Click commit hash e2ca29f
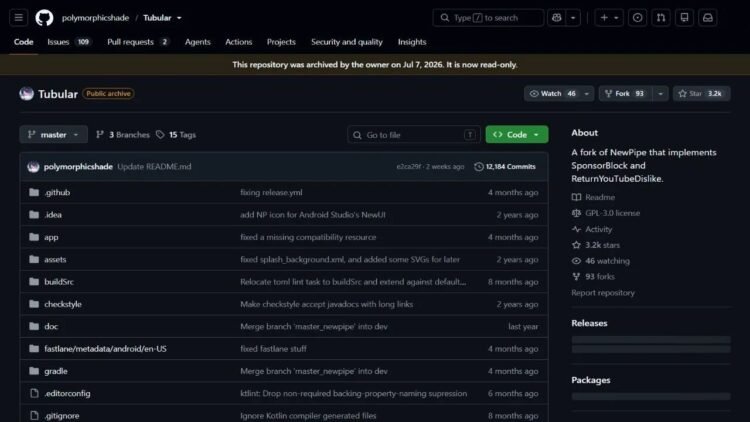This screenshot has height=422, width=750. point(408,167)
